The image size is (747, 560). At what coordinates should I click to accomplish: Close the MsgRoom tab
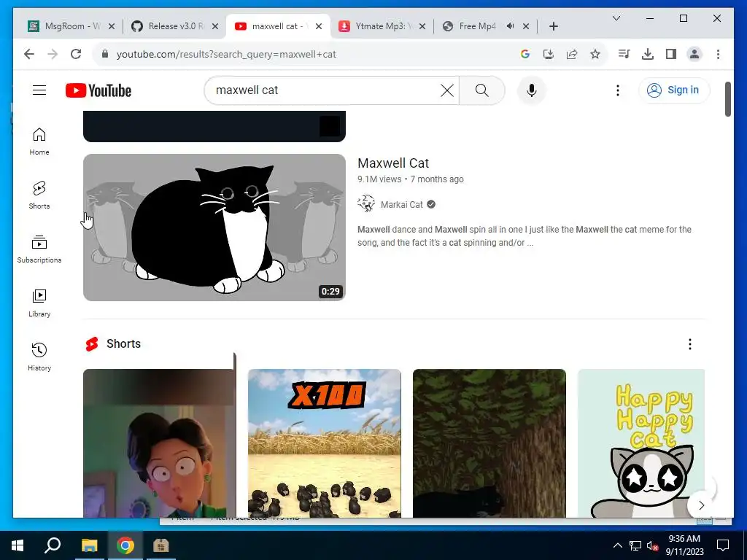(112, 26)
